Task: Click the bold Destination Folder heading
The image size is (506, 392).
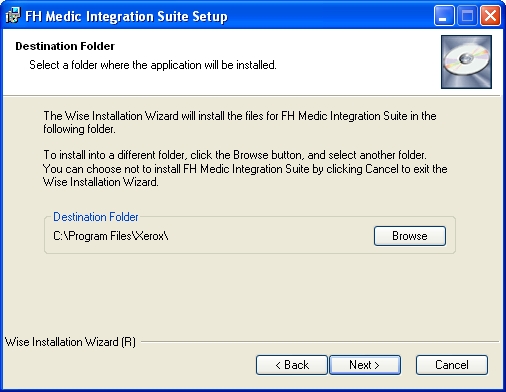Action: click(x=65, y=46)
